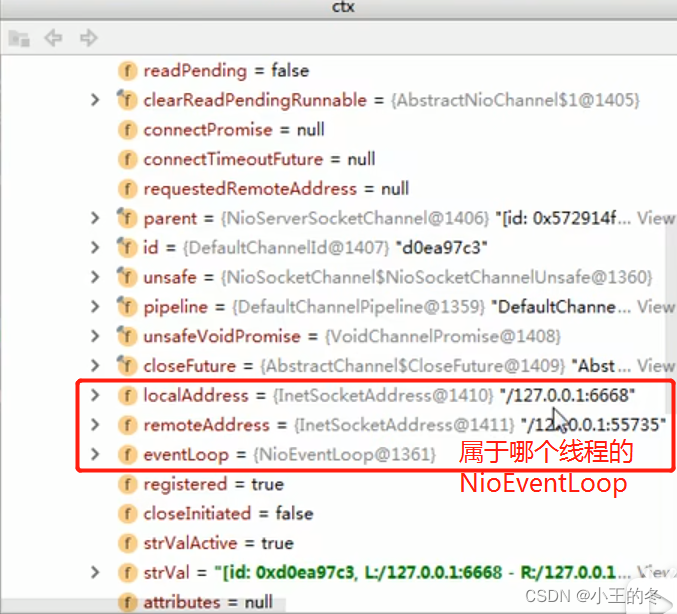This screenshot has width=677, height=614.
Task: Expand the localAddress node
Action: coord(95,396)
